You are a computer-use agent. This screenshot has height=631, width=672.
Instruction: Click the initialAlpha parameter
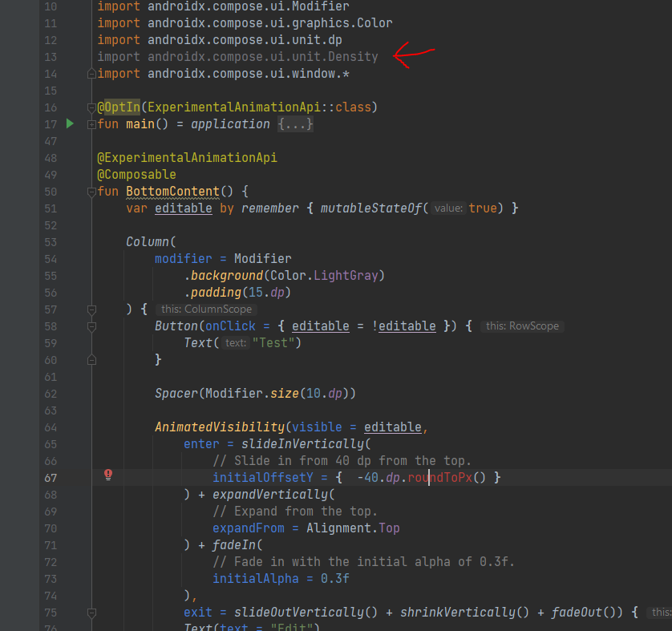pyautogui.click(x=256, y=579)
